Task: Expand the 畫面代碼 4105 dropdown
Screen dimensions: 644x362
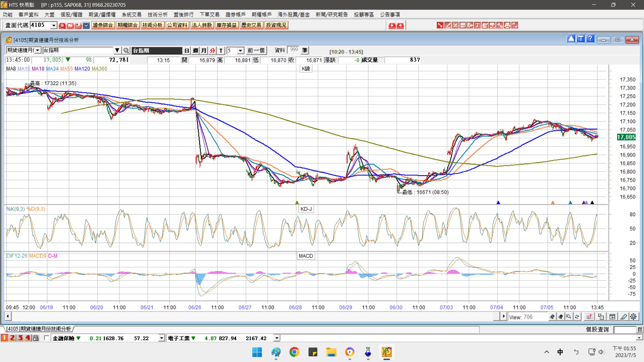Action: pos(54,25)
